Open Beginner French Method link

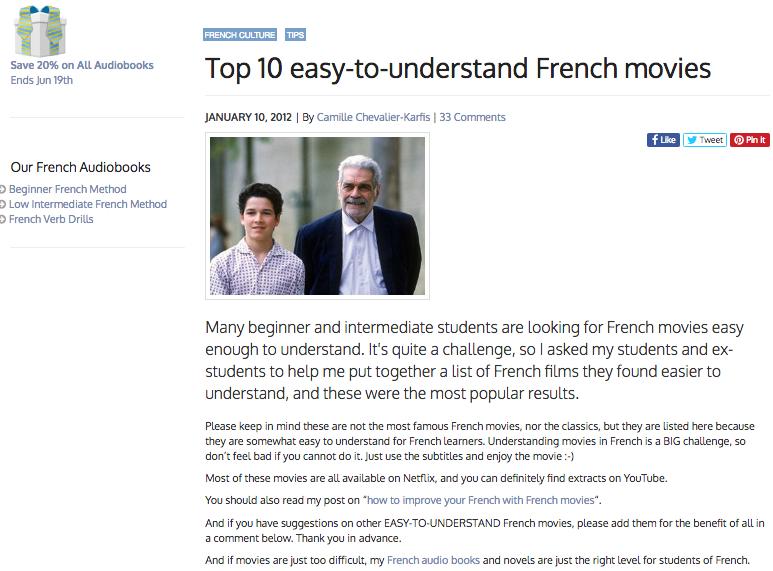click(x=68, y=189)
